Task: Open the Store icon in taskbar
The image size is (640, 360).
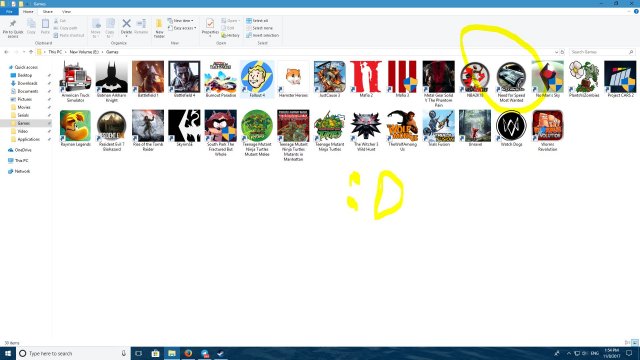Action: tap(155, 353)
